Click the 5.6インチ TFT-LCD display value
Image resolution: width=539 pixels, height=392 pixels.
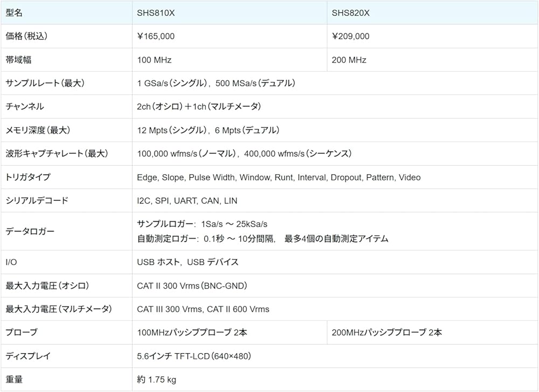tap(194, 356)
